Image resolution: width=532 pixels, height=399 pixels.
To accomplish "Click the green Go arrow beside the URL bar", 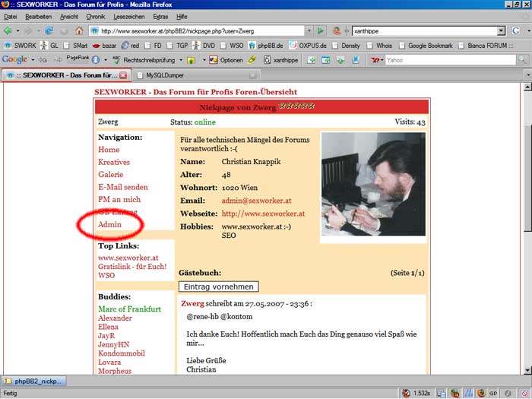I will tap(320, 31).
